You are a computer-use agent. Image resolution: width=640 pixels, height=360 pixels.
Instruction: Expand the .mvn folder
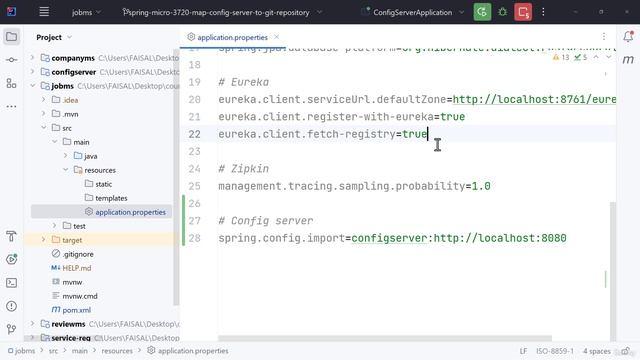44,113
